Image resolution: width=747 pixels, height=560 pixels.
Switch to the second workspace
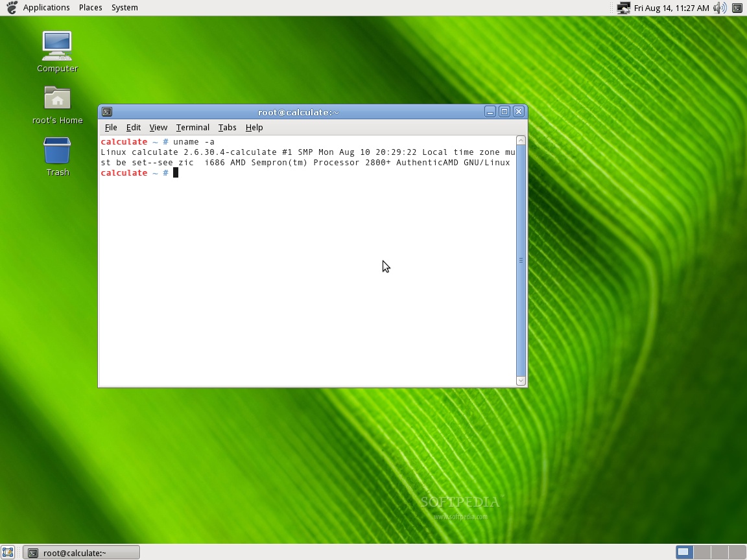point(702,552)
